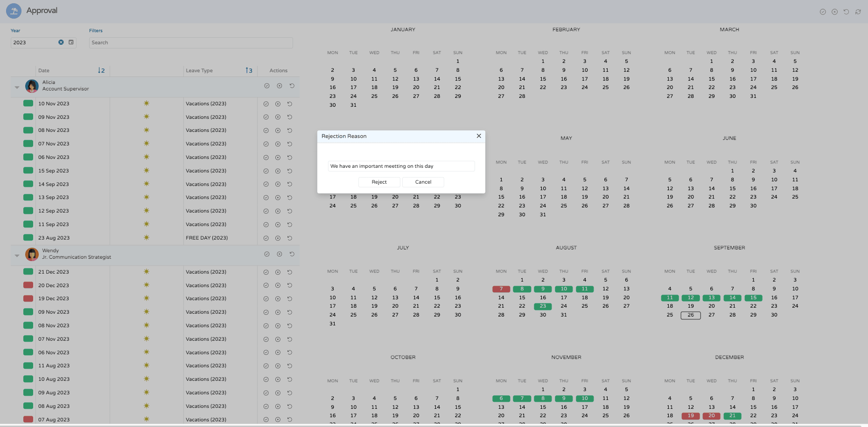Sort by the Leave Type column header
Image resolution: width=868 pixels, height=427 pixels.
199,71
